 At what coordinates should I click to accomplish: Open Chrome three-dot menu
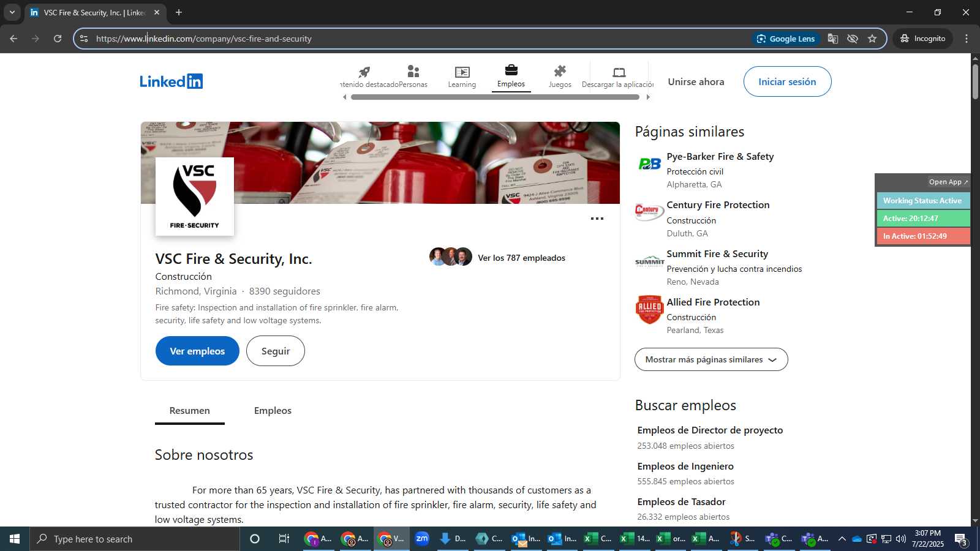967,39
